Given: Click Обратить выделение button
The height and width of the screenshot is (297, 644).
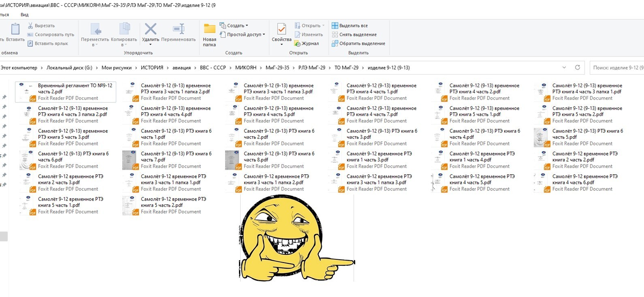Looking at the screenshot, I should [358, 43].
